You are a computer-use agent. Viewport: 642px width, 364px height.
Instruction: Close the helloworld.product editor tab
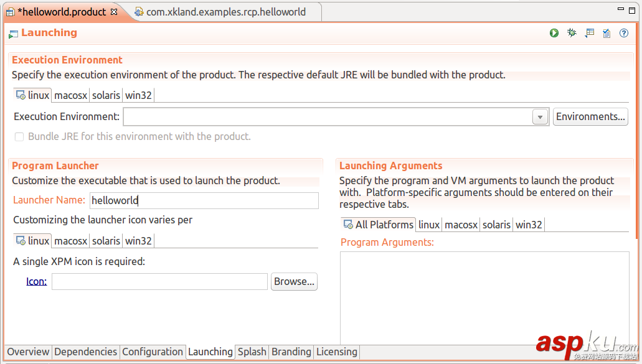pos(113,12)
